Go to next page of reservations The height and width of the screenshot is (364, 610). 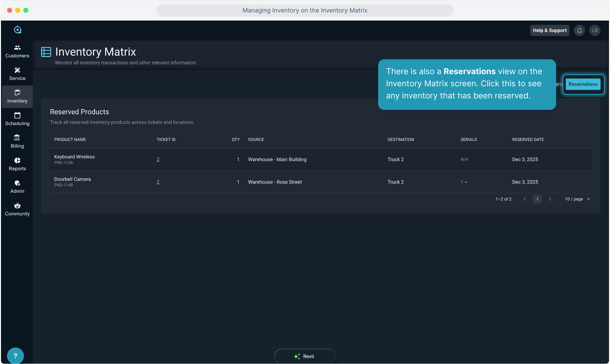tap(550, 199)
